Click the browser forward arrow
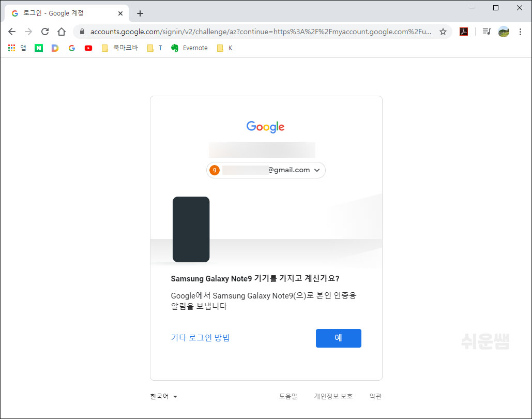The image size is (532, 419). [x=28, y=32]
